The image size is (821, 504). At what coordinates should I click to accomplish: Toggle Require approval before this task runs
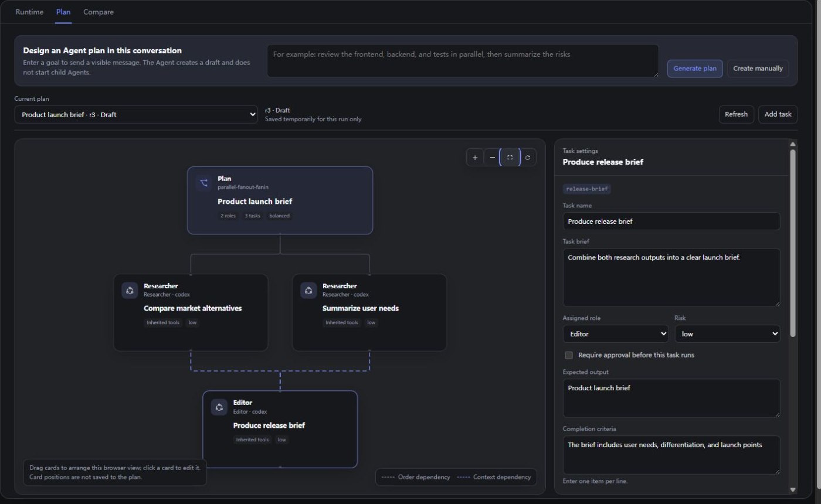point(569,355)
